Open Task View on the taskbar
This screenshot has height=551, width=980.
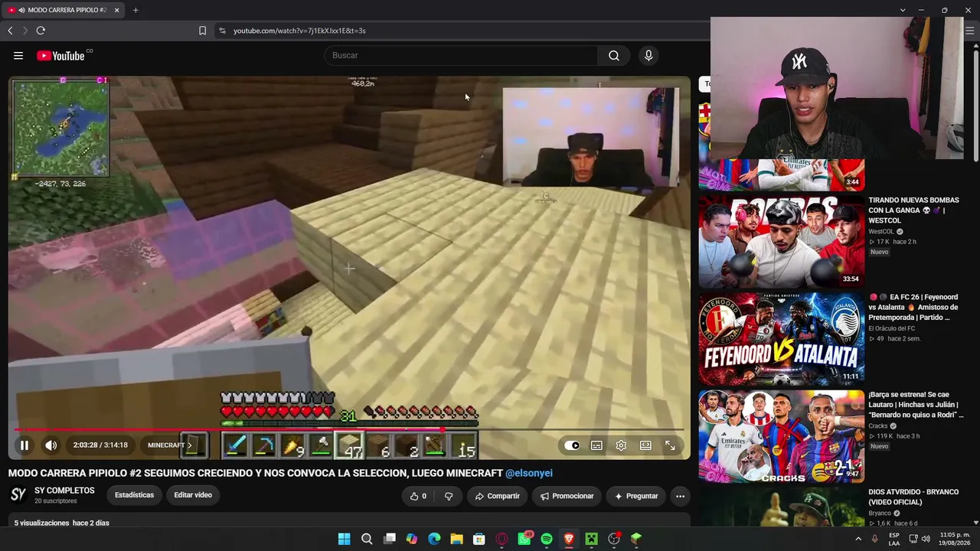tap(389, 539)
